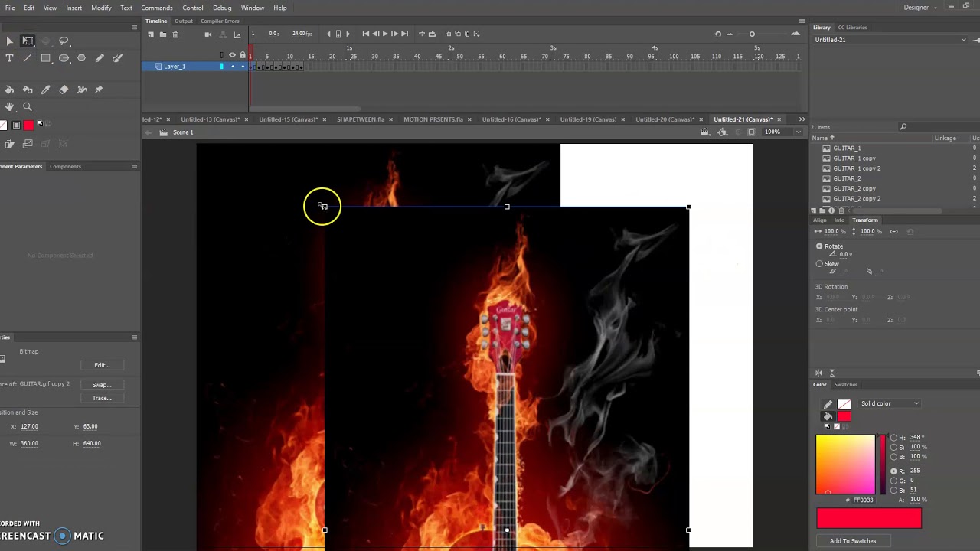Screen dimensions: 980x551
Task: Select the Pencil tool
Action: [x=100, y=58]
